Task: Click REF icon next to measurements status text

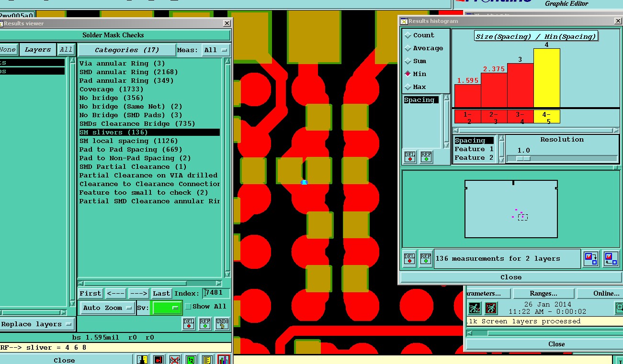Action: (426, 258)
